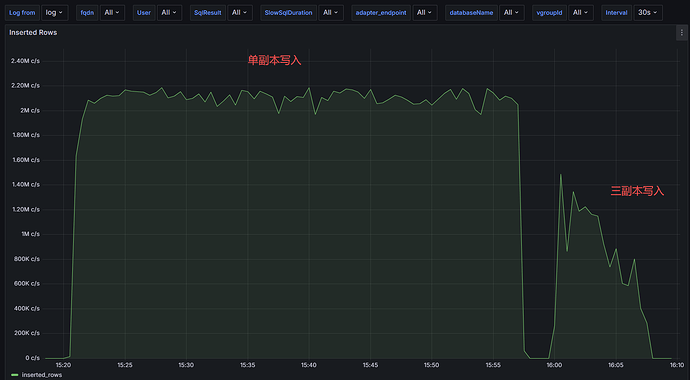Image resolution: width=690 pixels, height=380 pixels.
Task: Click the 2.20M c/s axis label
Action: pos(26,85)
